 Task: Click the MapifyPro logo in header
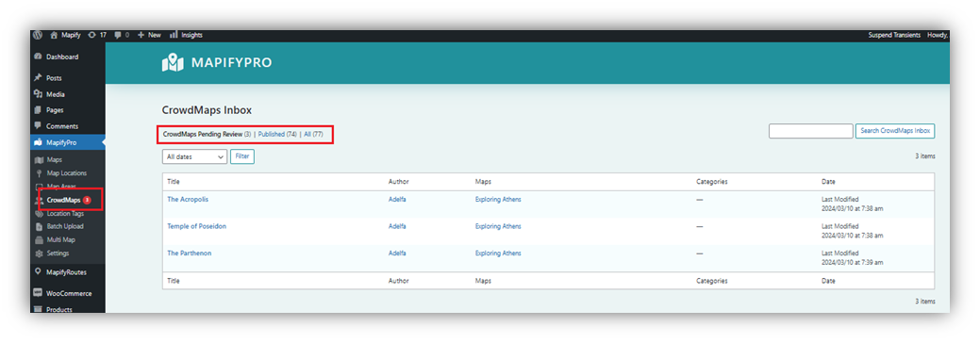[216, 62]
